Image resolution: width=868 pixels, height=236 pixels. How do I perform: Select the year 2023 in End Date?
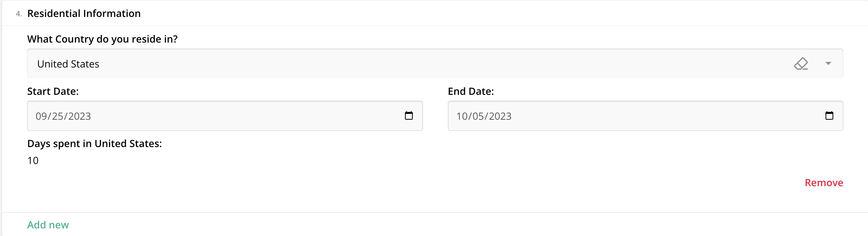click(500, 116)
